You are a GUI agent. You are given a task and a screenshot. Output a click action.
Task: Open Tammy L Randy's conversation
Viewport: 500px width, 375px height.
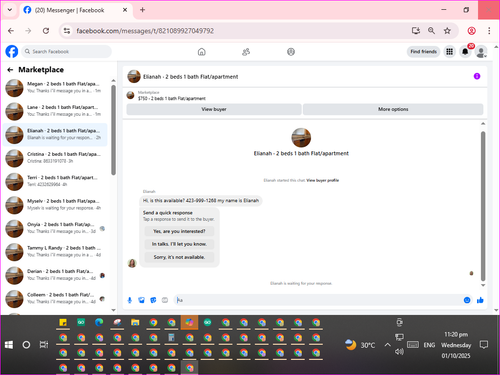click(x=55, y=251)
